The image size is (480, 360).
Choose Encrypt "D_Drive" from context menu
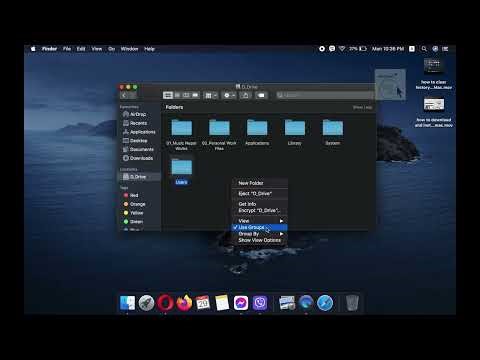pyautogui.click(x=260, y=210)
